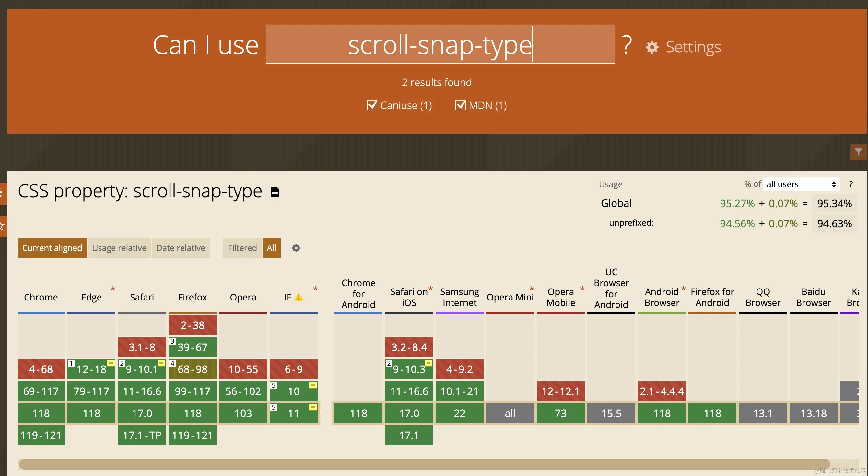Click the Samsung Internet column header
Image resolution: width=868 pixels, height=476 pixels.
pyautogui.click(x=460, y=297)
